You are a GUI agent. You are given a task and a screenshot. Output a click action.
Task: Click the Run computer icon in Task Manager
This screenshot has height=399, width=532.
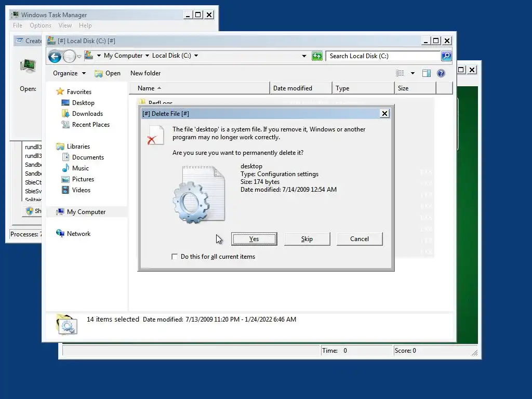click(28, 65)
